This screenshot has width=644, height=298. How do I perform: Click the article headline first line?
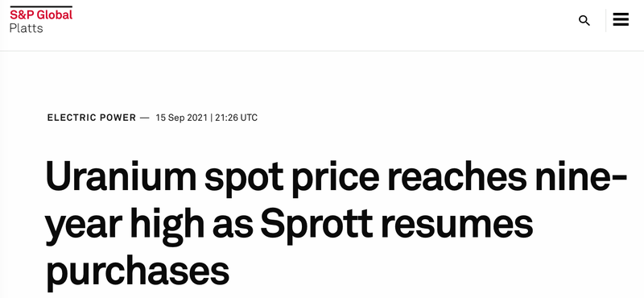coord(336,176)
